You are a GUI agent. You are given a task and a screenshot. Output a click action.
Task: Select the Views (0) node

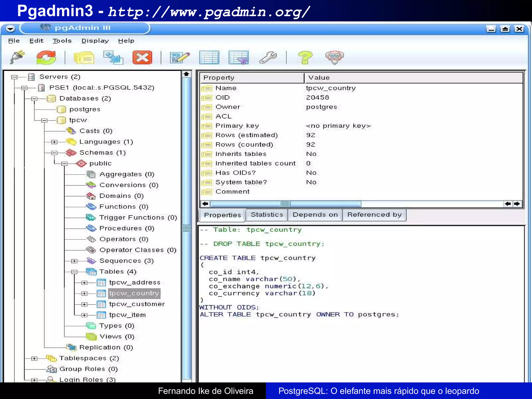tap(117, 337)
